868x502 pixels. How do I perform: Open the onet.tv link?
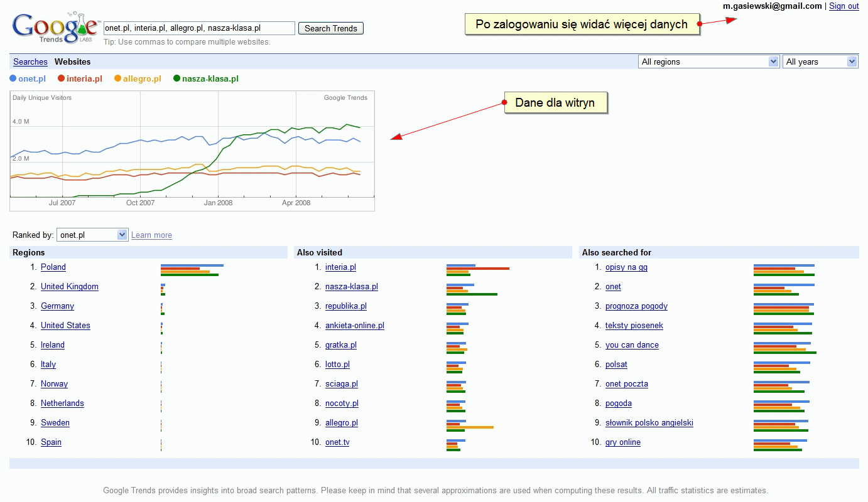click(337, 442)
